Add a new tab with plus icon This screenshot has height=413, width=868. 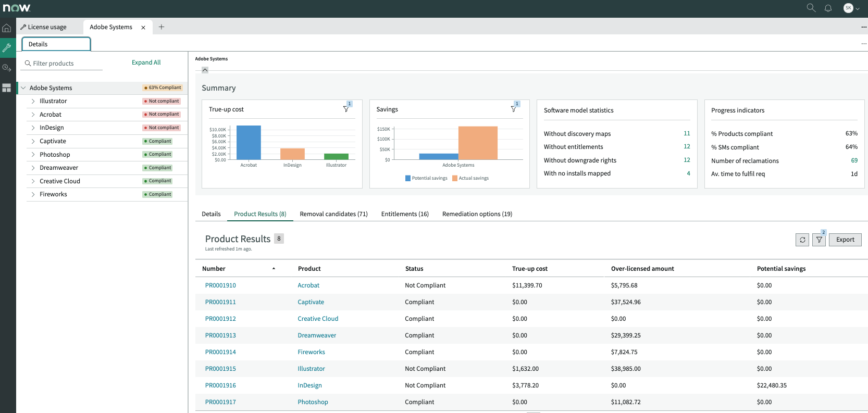tap(162, 27)
